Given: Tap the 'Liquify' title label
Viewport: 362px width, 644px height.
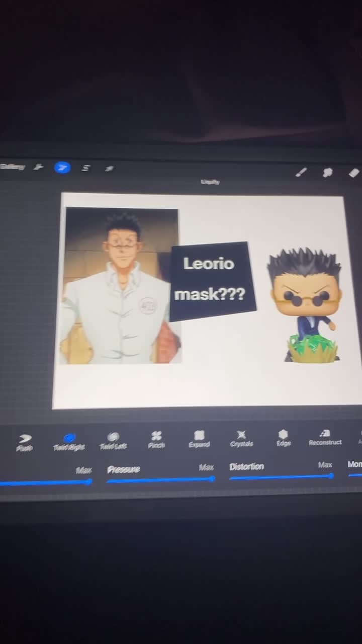Looking at the screenshot, I should [x=210, y=182].
